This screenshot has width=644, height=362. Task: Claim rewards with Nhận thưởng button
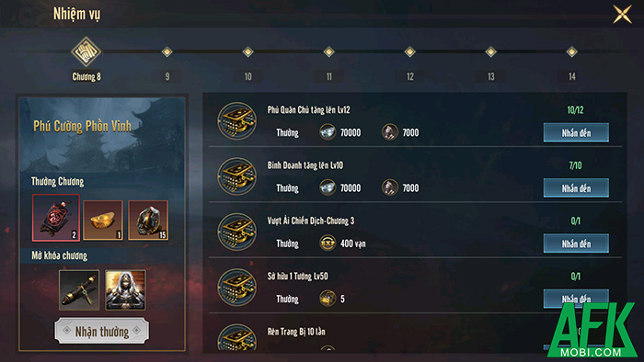coord(102,331)
